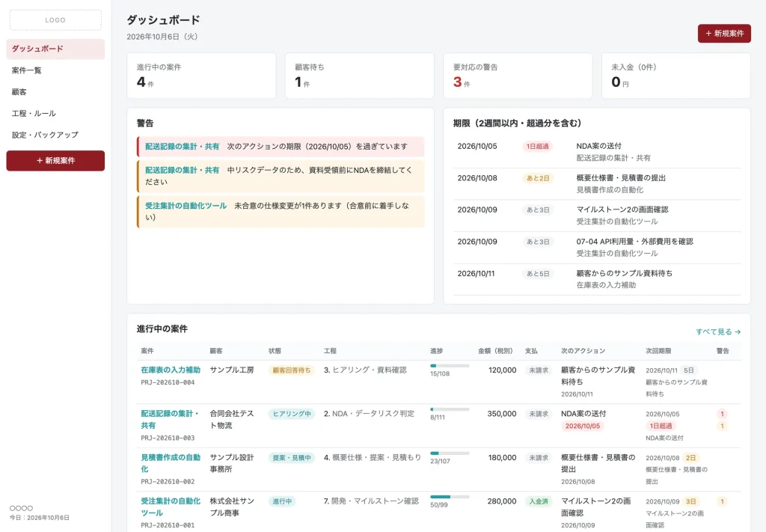Select the 概要仕様書・見積書の提出 deadline entry

[597, 183]
